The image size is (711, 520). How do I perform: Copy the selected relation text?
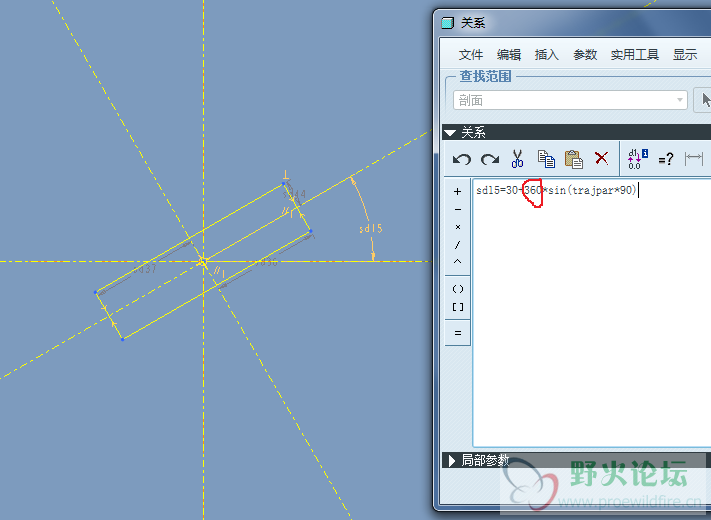coord(546,159)
